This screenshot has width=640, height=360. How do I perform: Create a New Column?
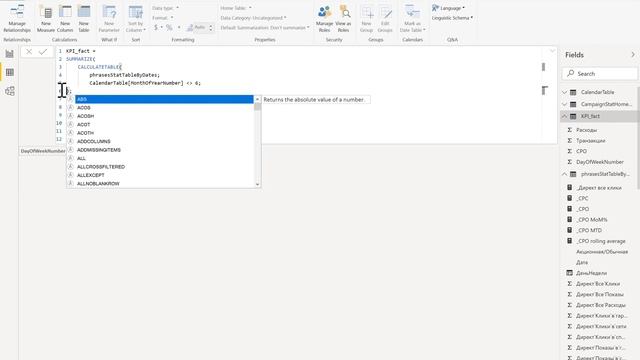65,19
